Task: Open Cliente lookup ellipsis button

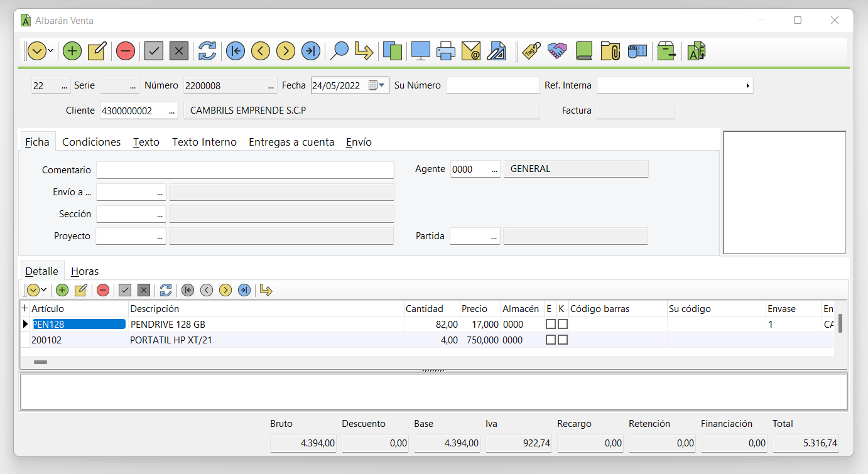Action: [x=172, y=111]
